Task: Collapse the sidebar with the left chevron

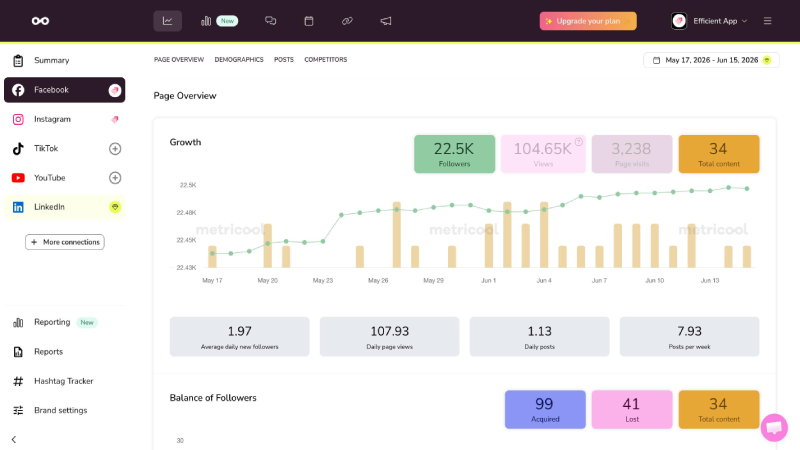Action: click(14, 439)
